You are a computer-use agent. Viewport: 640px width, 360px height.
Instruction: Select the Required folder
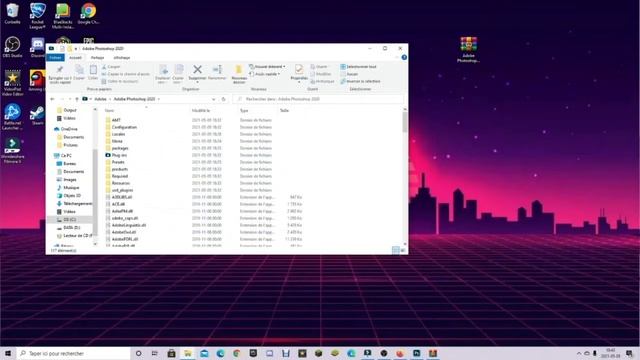click(x=120, y=176)
